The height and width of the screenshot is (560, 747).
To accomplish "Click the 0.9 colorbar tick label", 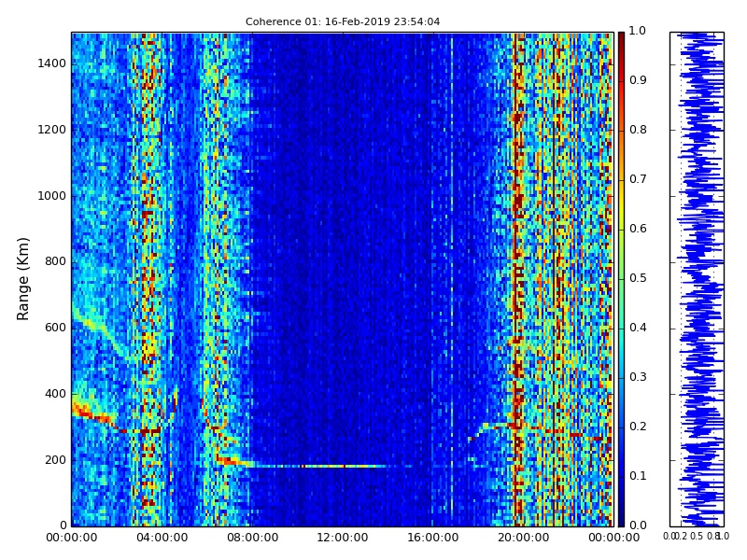I will pyautogui.click(x=638, y=80).
